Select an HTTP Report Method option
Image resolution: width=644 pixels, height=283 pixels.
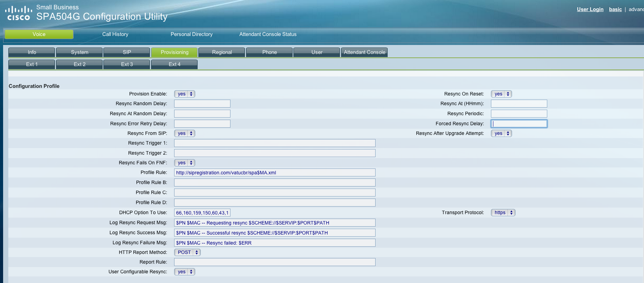click(x=187, y=252)
